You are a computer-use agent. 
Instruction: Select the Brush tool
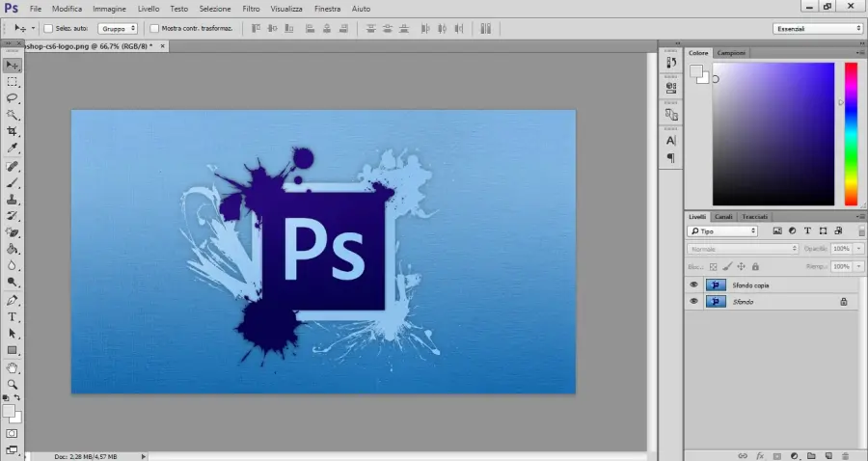[13, 183]
